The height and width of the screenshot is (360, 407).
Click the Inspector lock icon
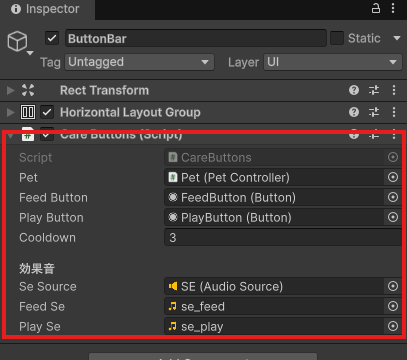[376, 8]
